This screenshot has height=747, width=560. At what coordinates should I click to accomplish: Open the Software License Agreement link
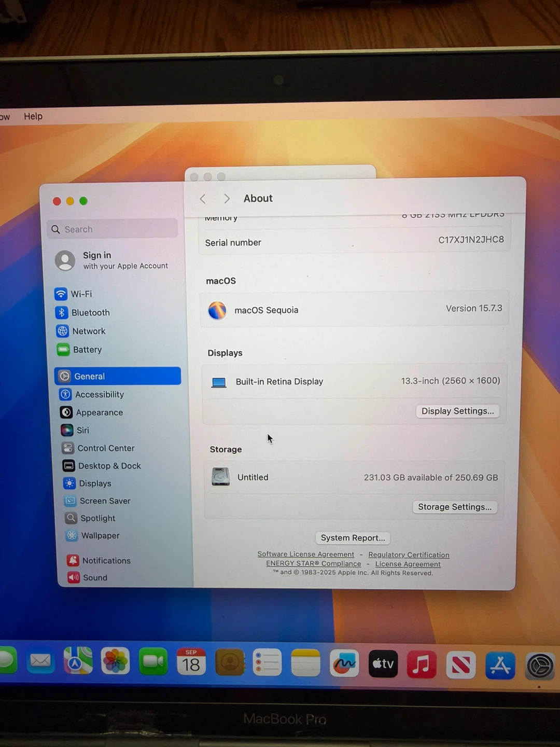tap(306, 554)
